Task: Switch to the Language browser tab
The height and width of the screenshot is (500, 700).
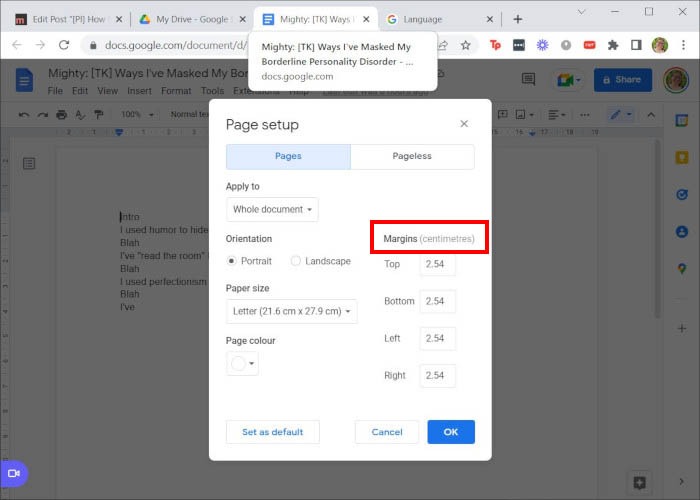Action: 440,19
